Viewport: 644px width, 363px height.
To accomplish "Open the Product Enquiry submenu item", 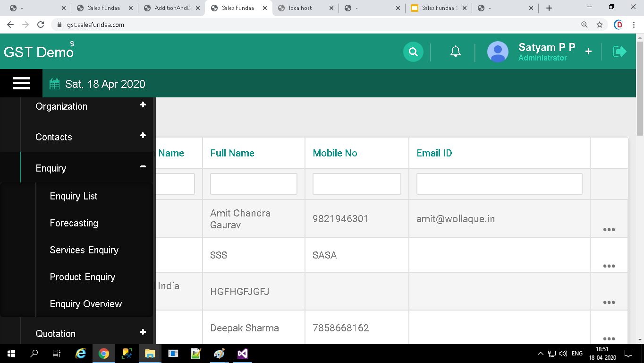I will click(83, 277).
